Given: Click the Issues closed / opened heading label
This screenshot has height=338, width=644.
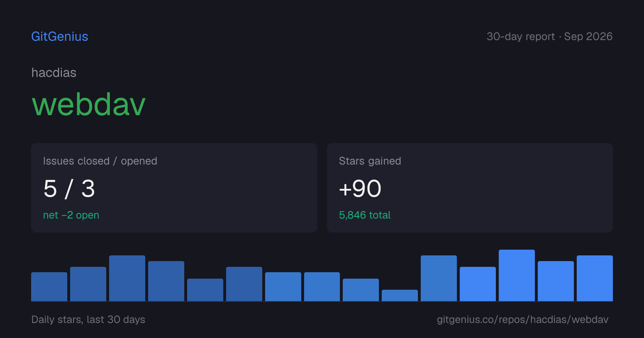Looking at the screenshot, I should tap(100, 161).
